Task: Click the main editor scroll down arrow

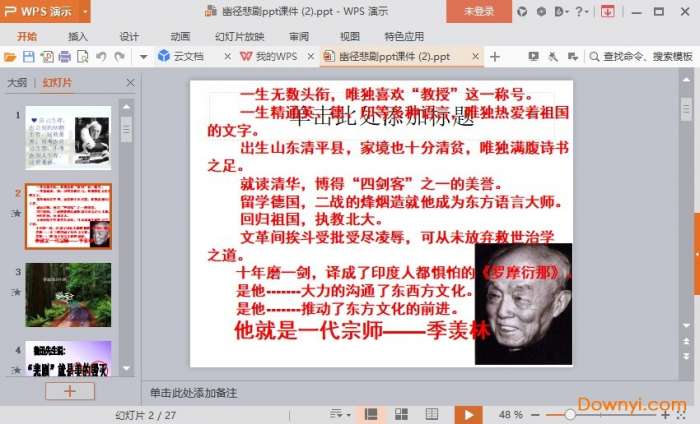Action: click(x=686, y=326)
